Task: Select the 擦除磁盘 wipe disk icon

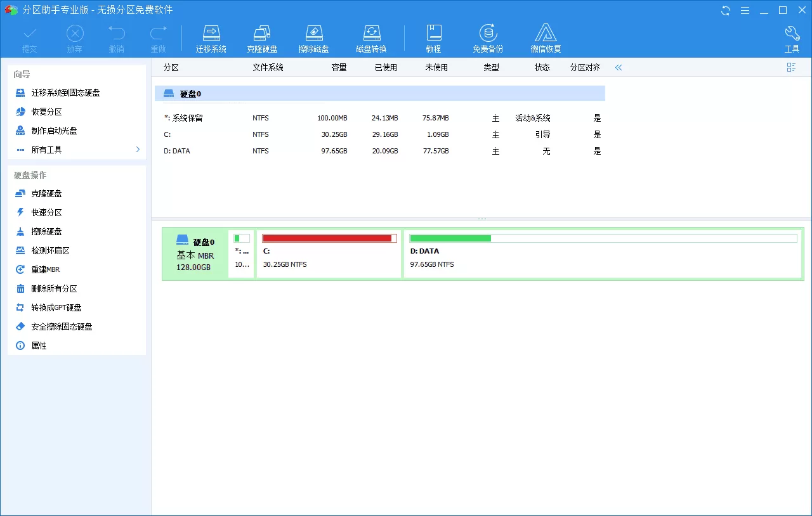Action: pyautogui.click(x=314, y=39)
